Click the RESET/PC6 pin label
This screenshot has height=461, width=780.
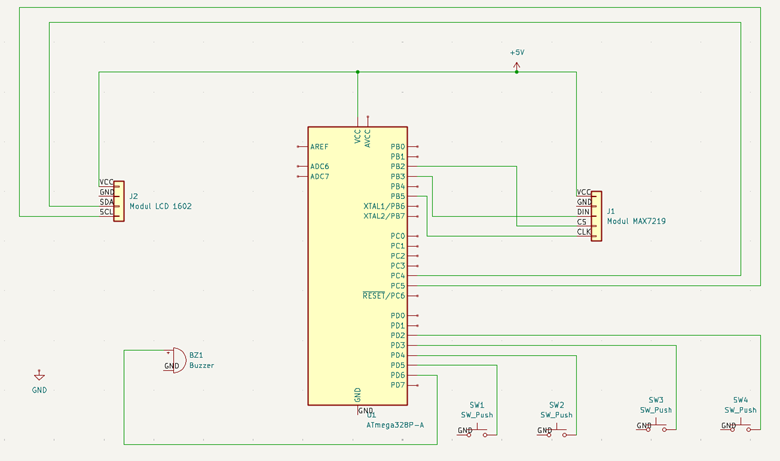[x=384, y=295]
